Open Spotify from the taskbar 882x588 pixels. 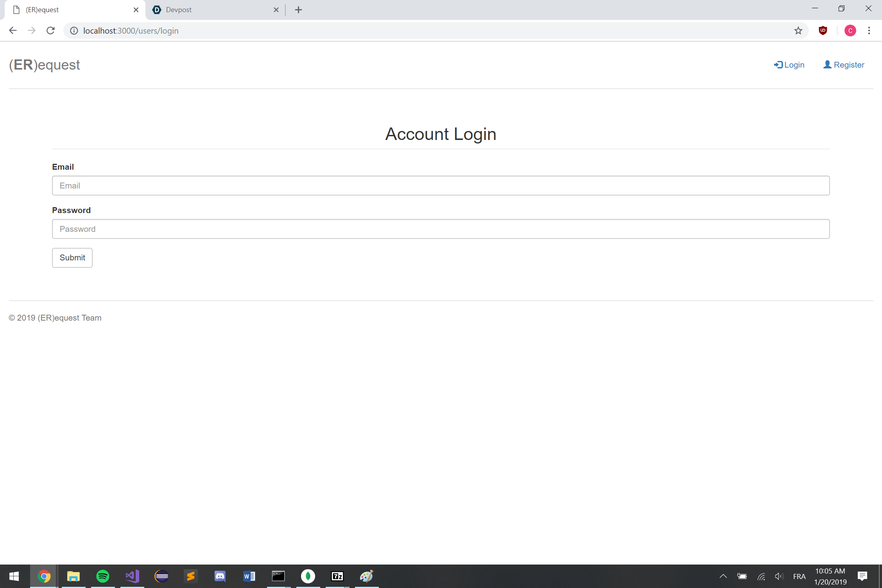[103, 576]
